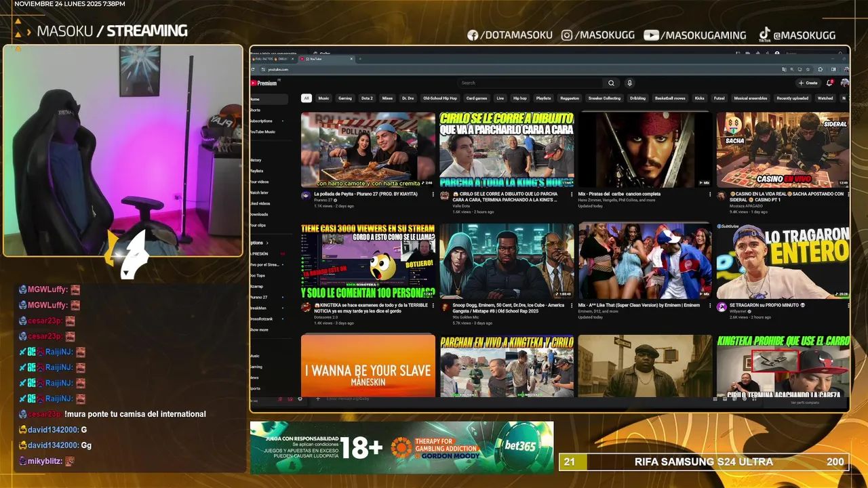Open the Willyamet channel avatar
This screenshot has height=488, width=868.
click(722, 307)
